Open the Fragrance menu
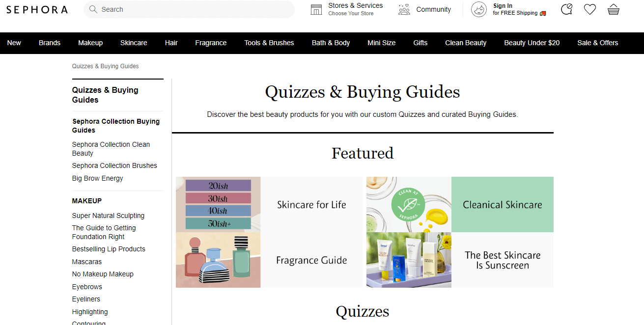 tap(211, 43)
